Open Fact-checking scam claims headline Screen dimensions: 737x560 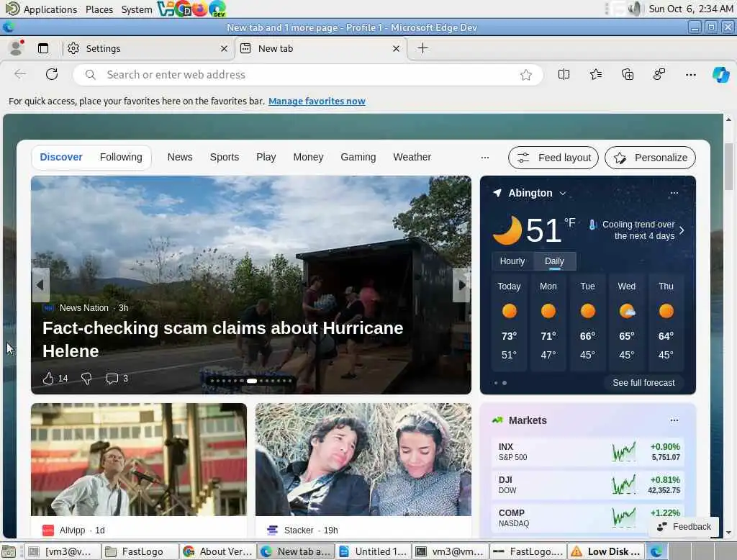223,340
